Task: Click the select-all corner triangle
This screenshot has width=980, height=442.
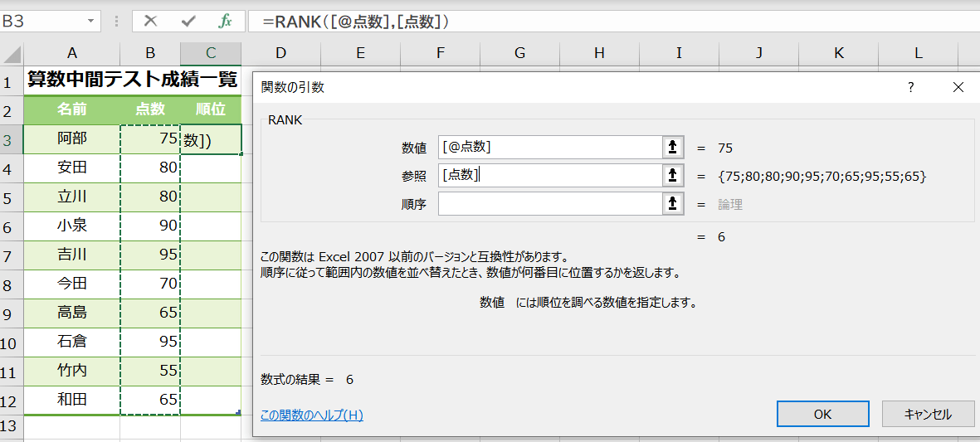Action: (x=12, y=55)
